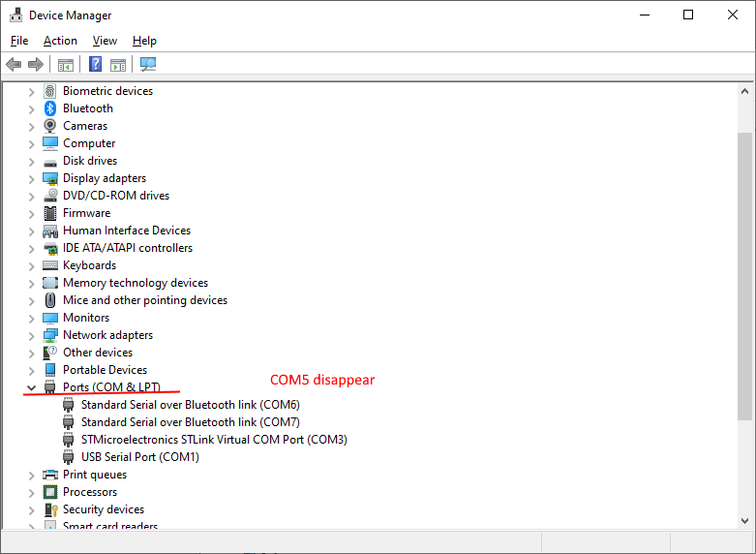Select USB Serial Port (COM1)

click(x=139, y=457)
